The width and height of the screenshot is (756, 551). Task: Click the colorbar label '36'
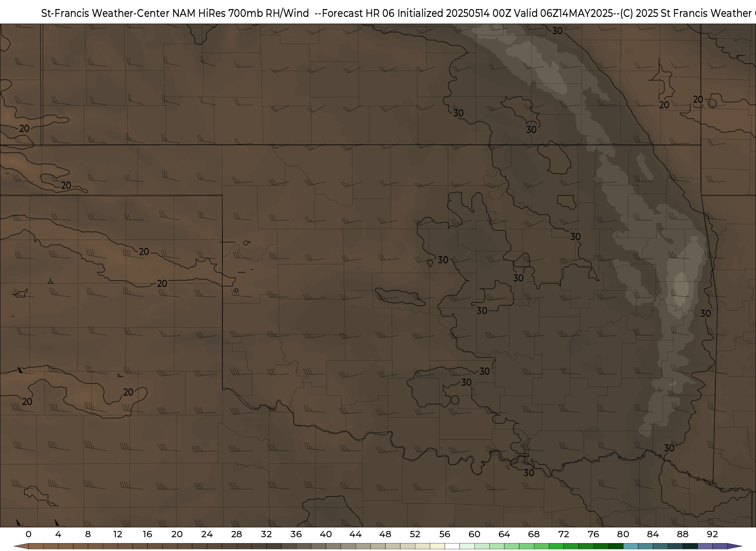[x=296, y=534]
